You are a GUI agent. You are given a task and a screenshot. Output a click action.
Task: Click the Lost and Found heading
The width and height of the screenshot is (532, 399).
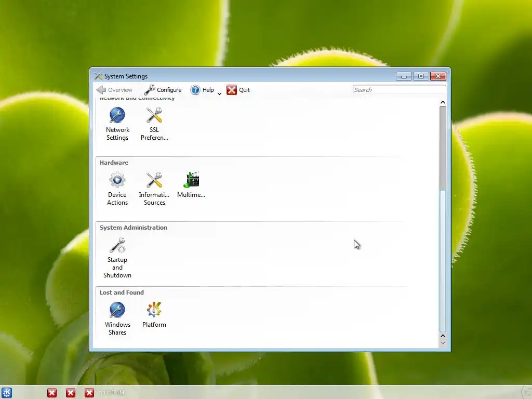122,292
